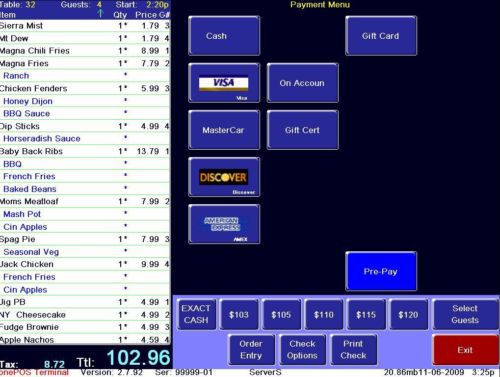Select the Discover card payment button
Viewport: 500px width, 377px height.
224,177
